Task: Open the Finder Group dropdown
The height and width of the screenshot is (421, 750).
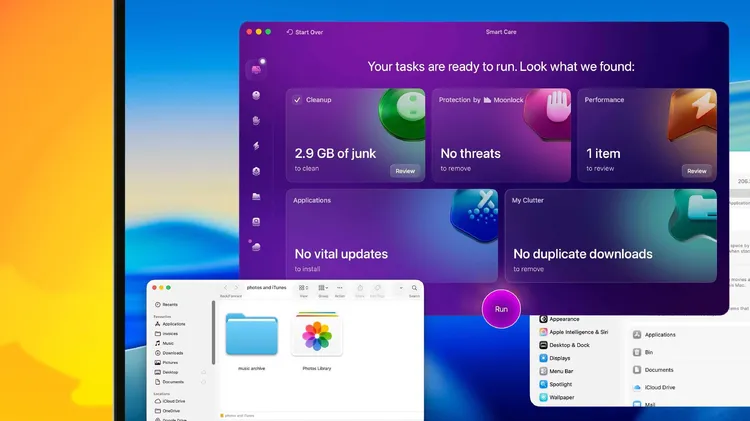Action: point(323,288)
